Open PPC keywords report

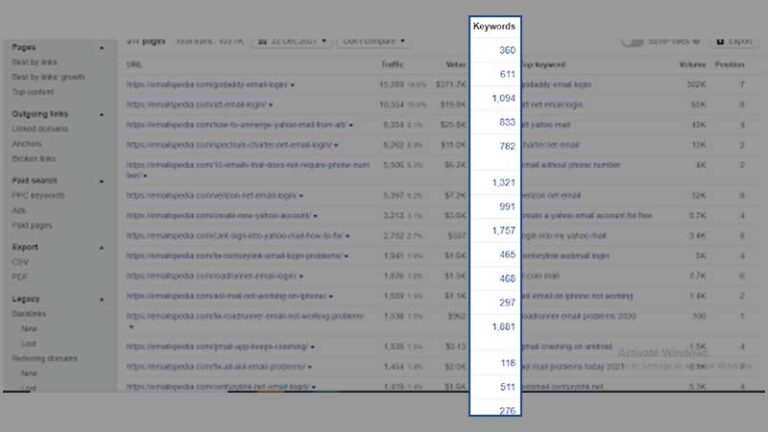point(38,195)
